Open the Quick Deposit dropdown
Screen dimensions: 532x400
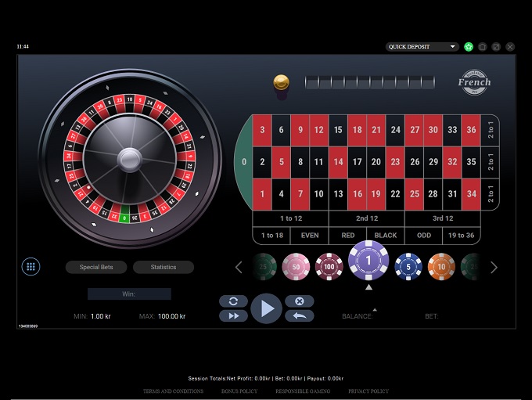point(422,47)
